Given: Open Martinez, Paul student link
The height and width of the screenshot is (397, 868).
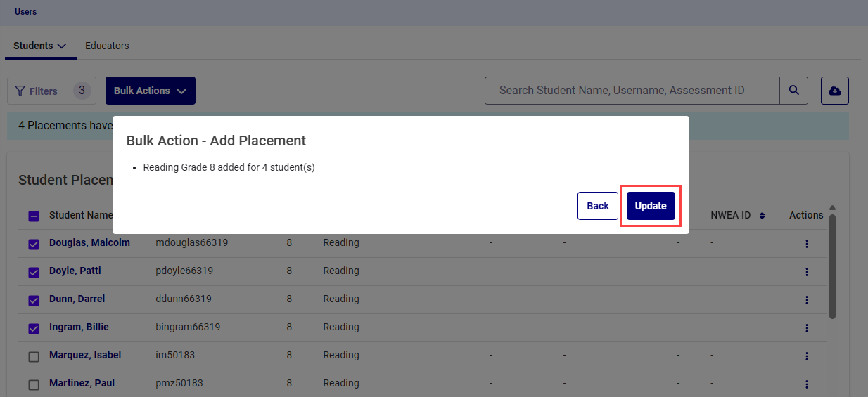Looking at the screenshot, I should 82,383.
